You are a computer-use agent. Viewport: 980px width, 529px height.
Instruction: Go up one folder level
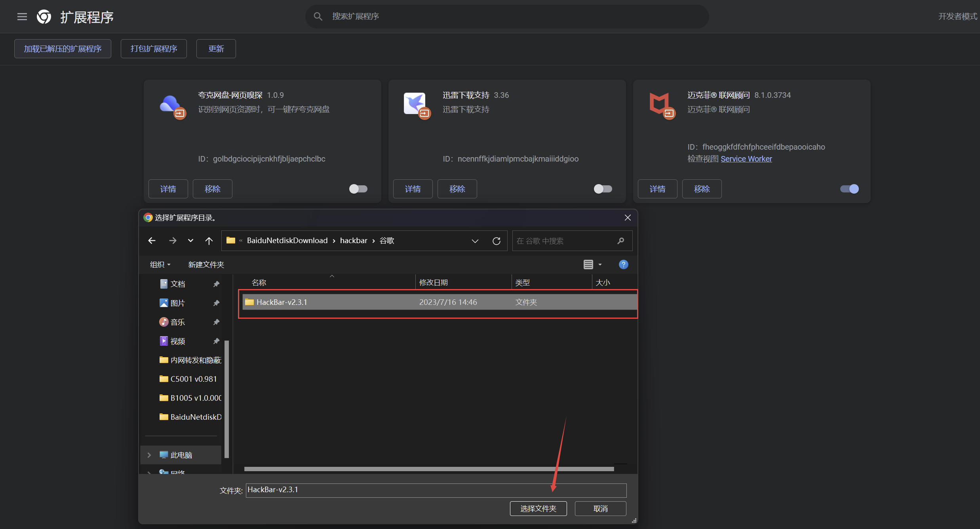click(x=209, y=240)
